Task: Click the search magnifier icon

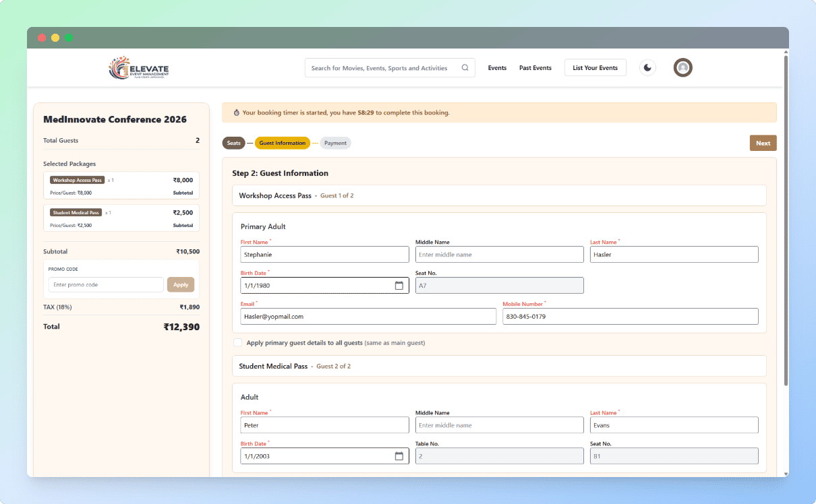Action: click(x=465, y=68)
